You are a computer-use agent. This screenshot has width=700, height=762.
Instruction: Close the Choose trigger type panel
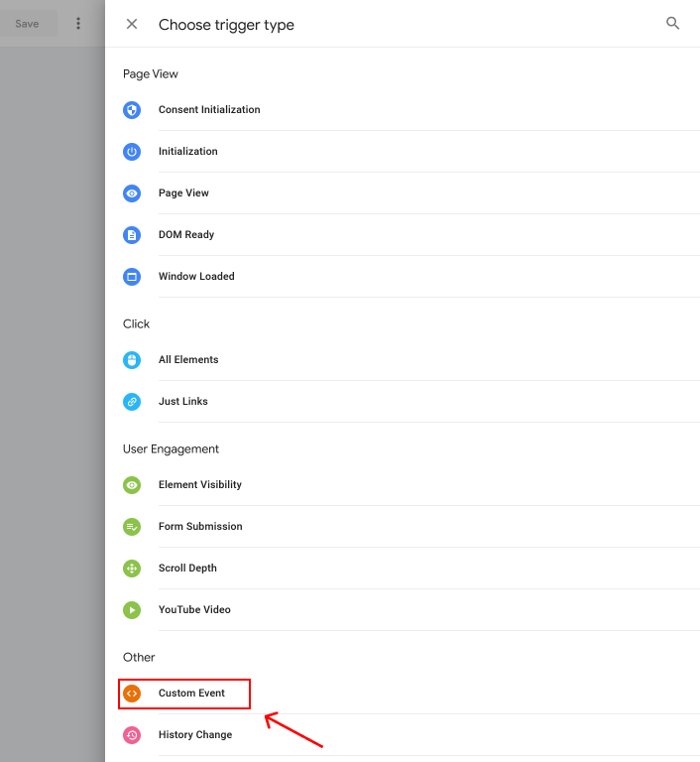(132, 24)
